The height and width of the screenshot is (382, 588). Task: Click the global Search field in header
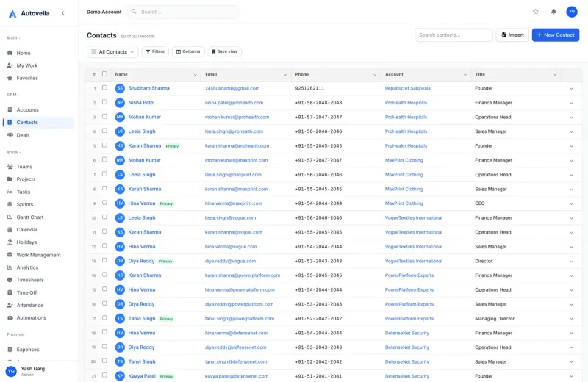[x=183, y=12]
